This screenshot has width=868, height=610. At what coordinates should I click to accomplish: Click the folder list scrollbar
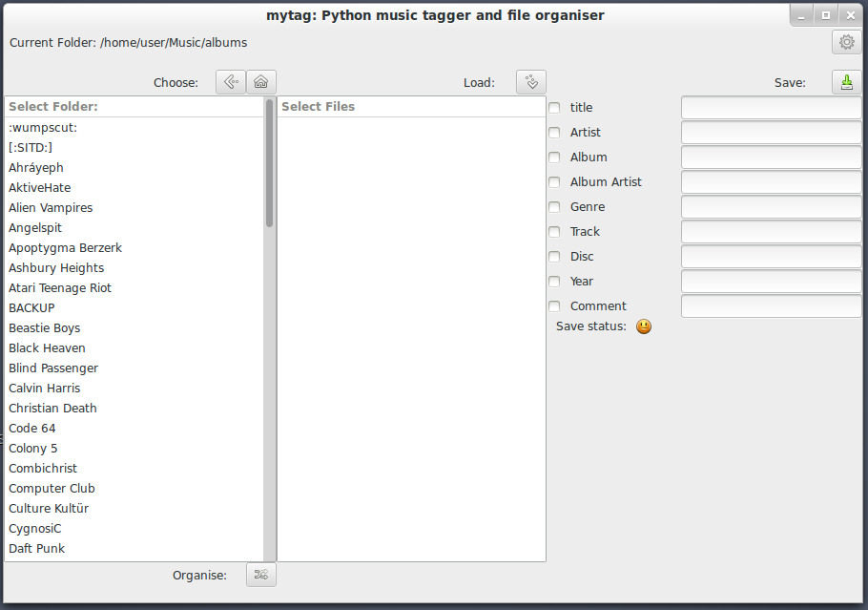tap(270, 163)
